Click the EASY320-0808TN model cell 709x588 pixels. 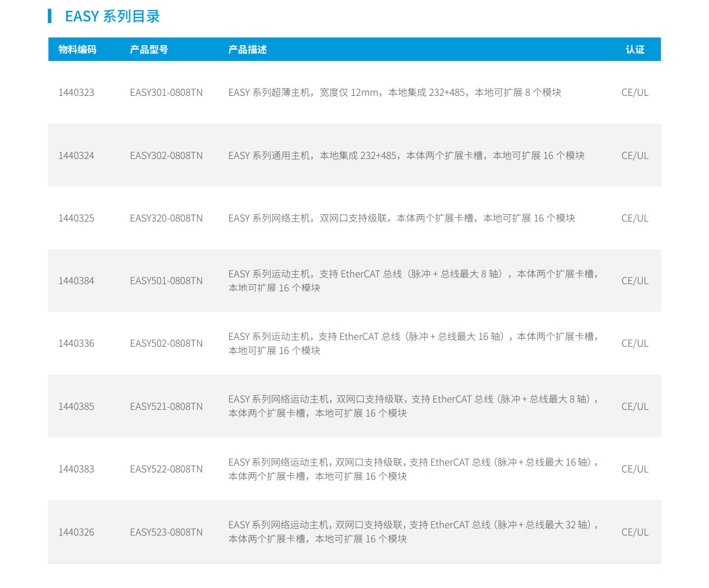(166, 218)
